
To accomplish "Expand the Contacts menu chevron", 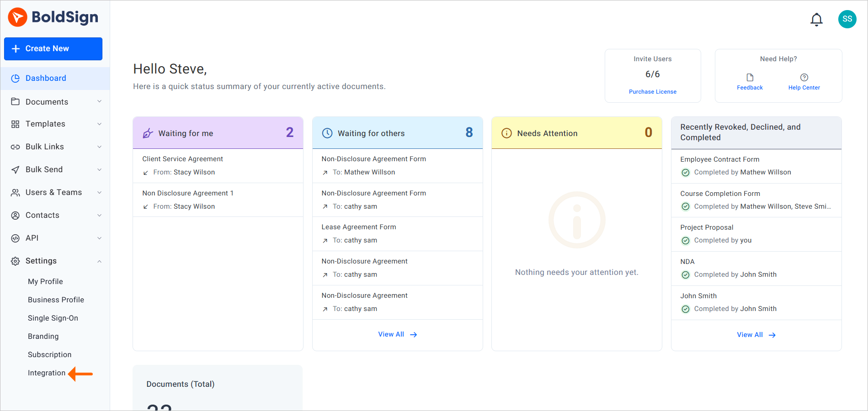I will point(99,215).
